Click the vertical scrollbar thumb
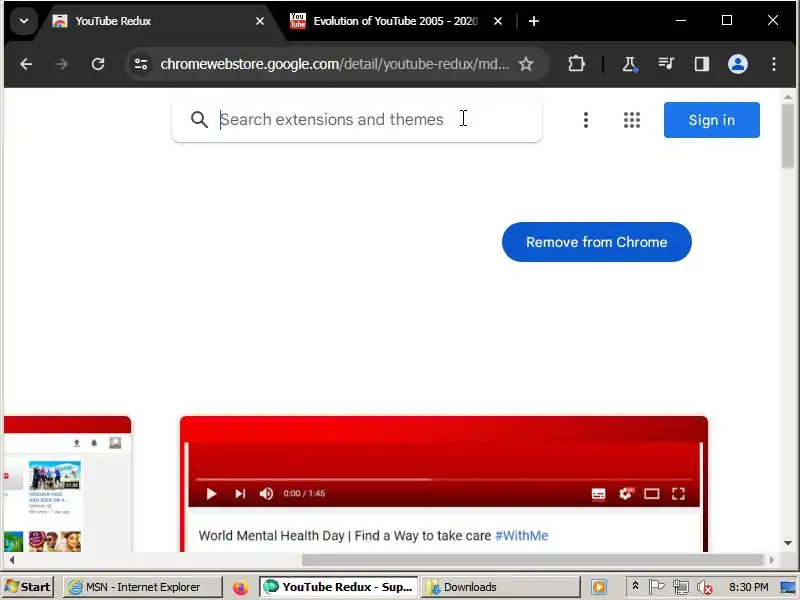800x600 pixels. pyautogui.click(x=788, y=135)
